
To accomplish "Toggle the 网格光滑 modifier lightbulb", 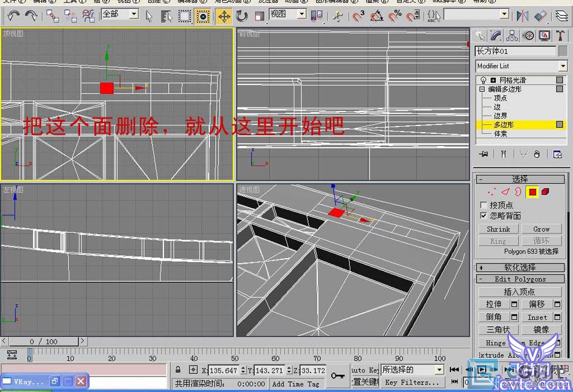I will pos(484,80).
